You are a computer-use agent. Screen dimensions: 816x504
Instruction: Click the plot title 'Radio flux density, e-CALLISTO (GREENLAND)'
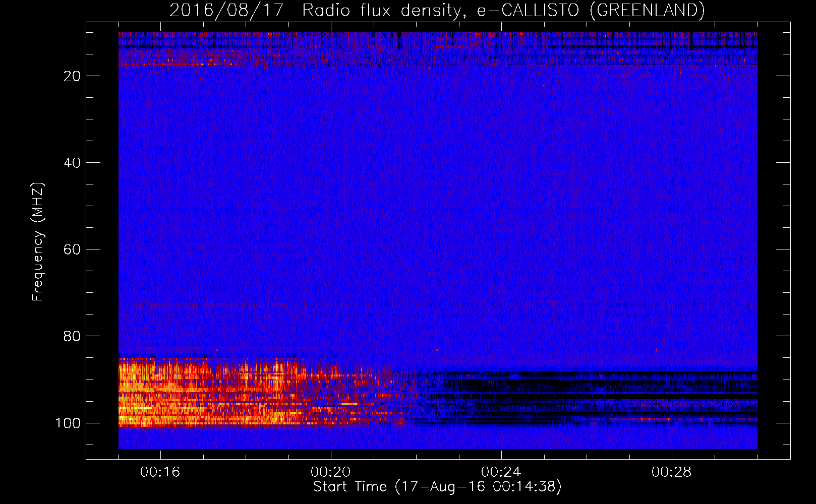point(503,11)
